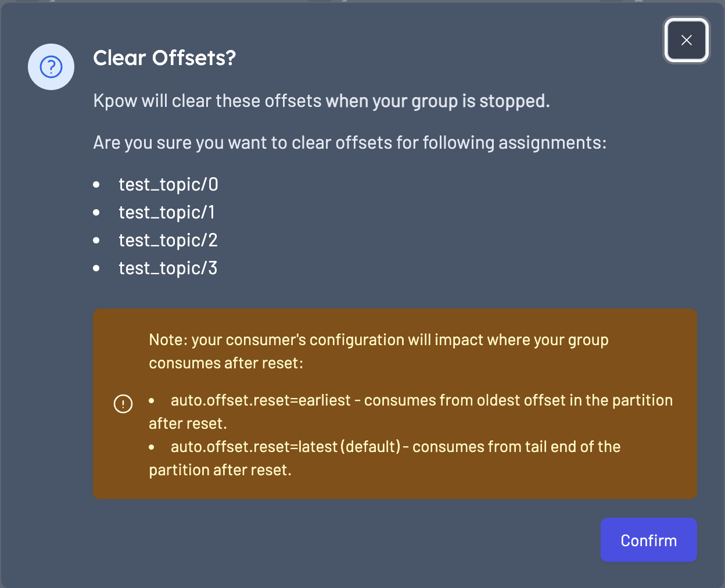This screenshot has width=725, height=588.
Task: Confirm clearing the consumer group offsets
Action: tap(648, 540)
